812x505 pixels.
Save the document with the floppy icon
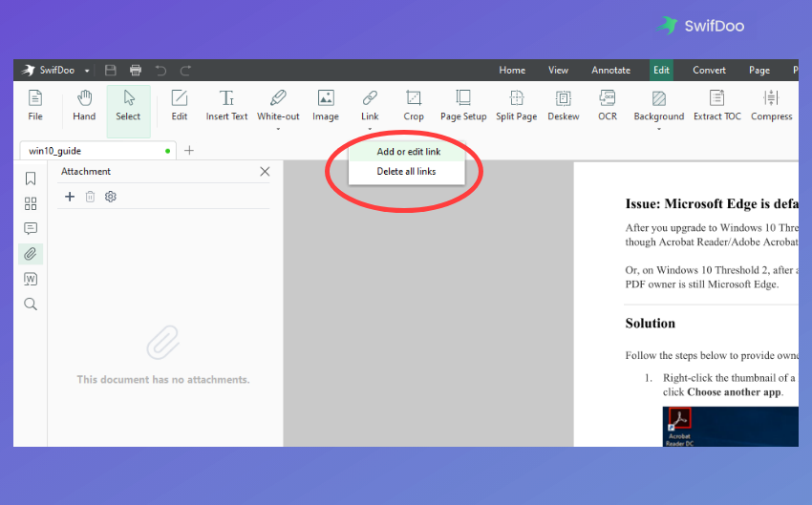pos(110,70)
